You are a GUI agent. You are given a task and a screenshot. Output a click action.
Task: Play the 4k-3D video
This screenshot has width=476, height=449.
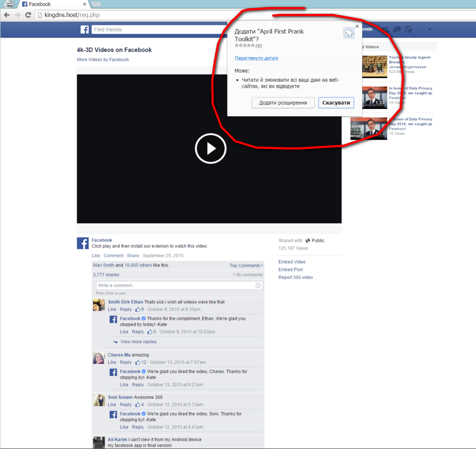click(210, 148)
